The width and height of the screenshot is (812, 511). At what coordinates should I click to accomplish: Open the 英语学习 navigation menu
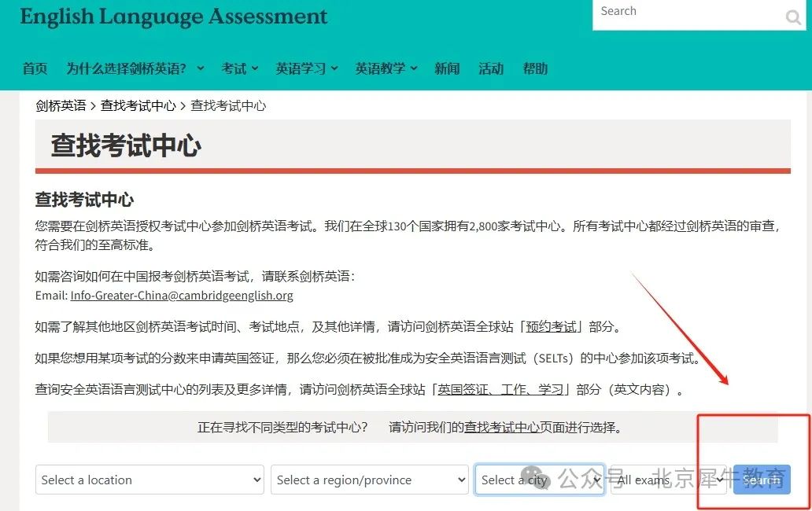point(301,68)
